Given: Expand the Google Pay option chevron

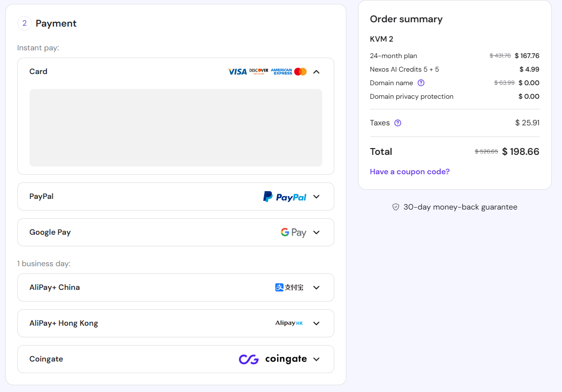Looking at the screenshot, I should [316, 232].
